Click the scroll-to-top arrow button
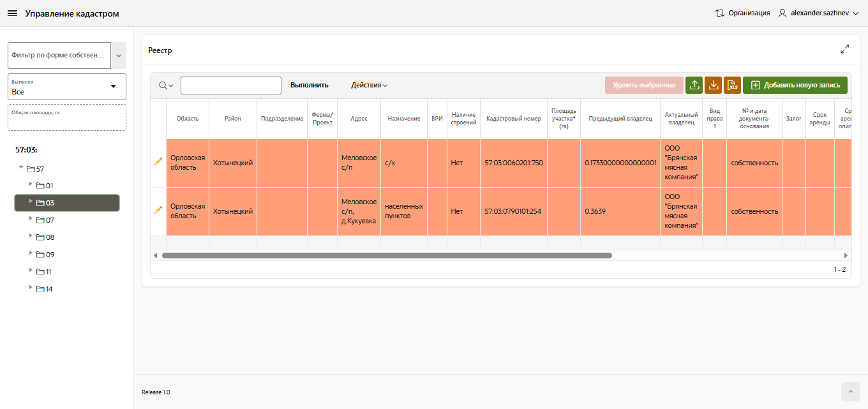The width and height of the screenshot is (868, 409). (x=850, y=391)
